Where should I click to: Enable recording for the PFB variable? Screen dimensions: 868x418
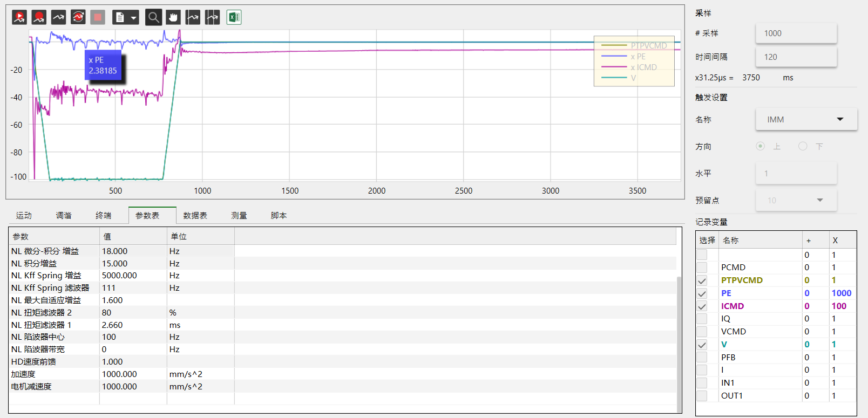tap(702, 357)
